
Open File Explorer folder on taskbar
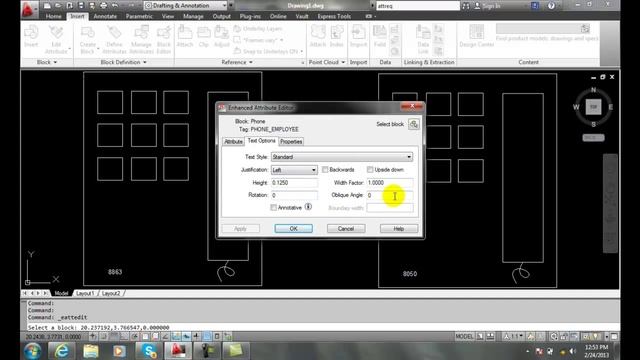click(x=91, y=351)
